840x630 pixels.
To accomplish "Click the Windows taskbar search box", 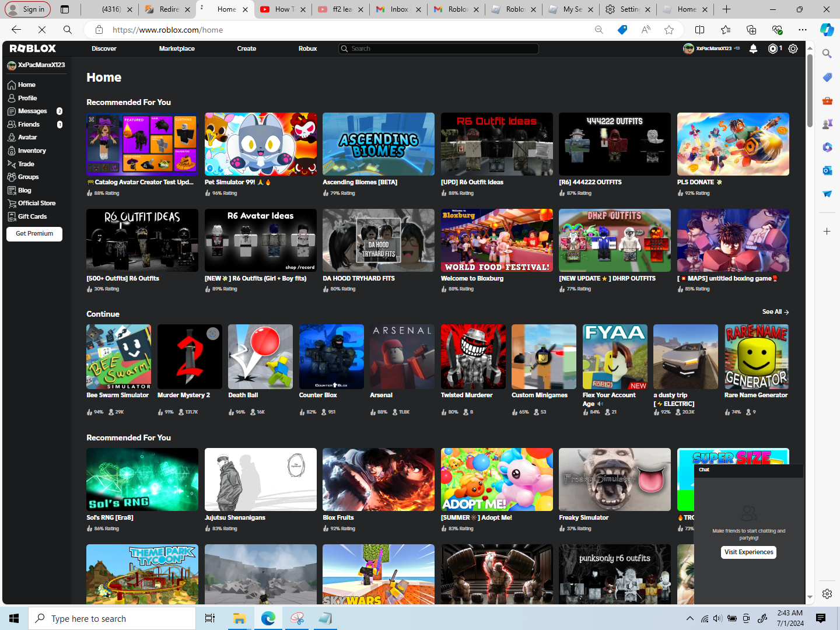I will pos(112,618).
